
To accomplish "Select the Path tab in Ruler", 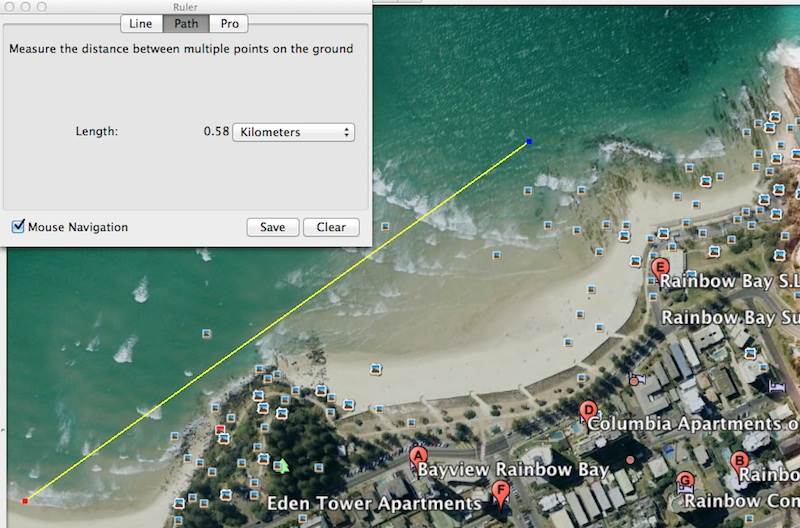I will coord(185,24).
